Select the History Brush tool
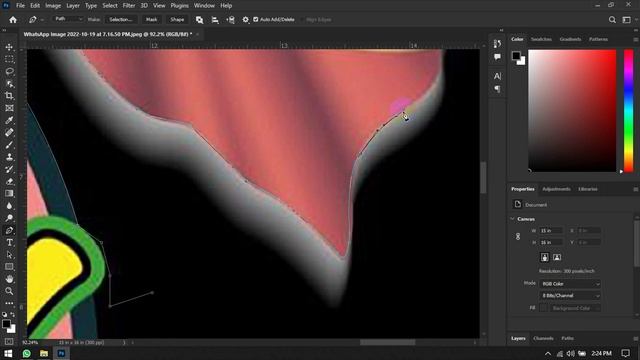This screenshot has width=640, height=360. (9, 169)
